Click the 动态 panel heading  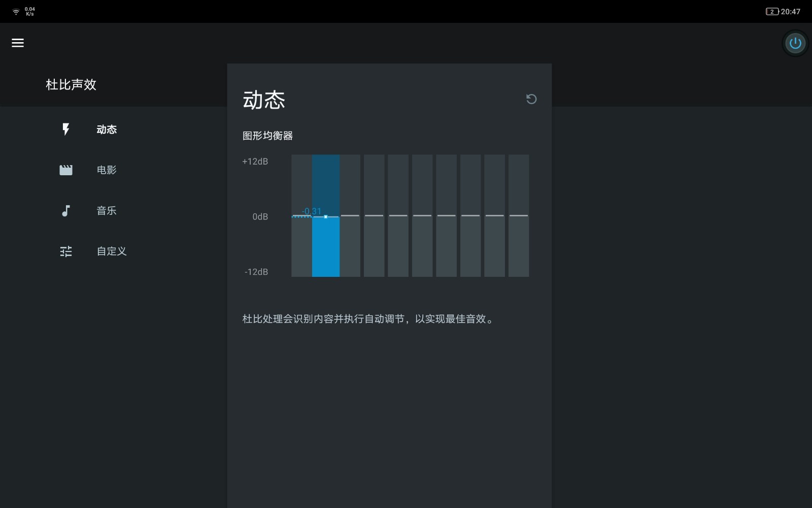[264, 100]
